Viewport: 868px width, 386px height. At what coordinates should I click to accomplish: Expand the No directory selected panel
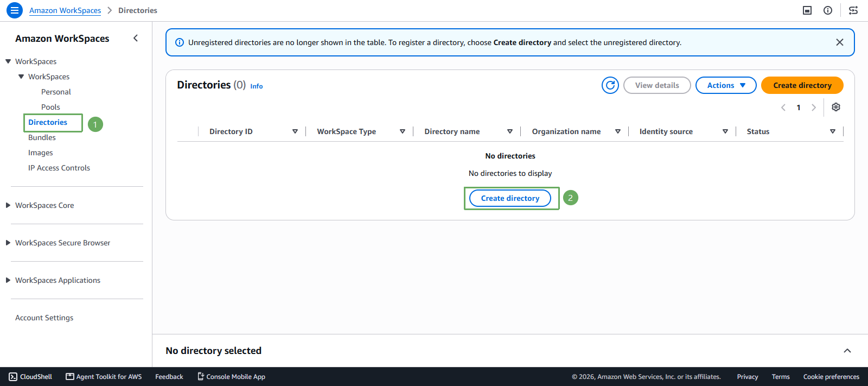point(847,351)
